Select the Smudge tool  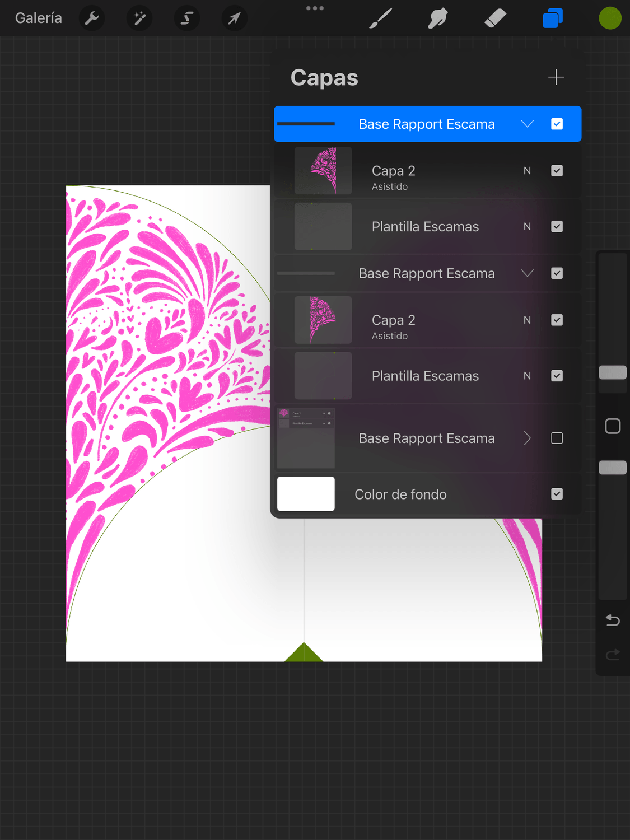click(x=438, y=18)
